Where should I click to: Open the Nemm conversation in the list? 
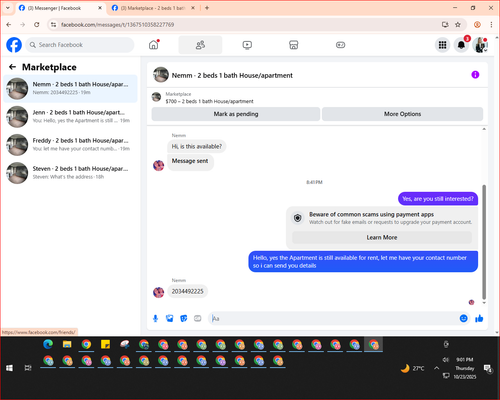coord(70,88)
